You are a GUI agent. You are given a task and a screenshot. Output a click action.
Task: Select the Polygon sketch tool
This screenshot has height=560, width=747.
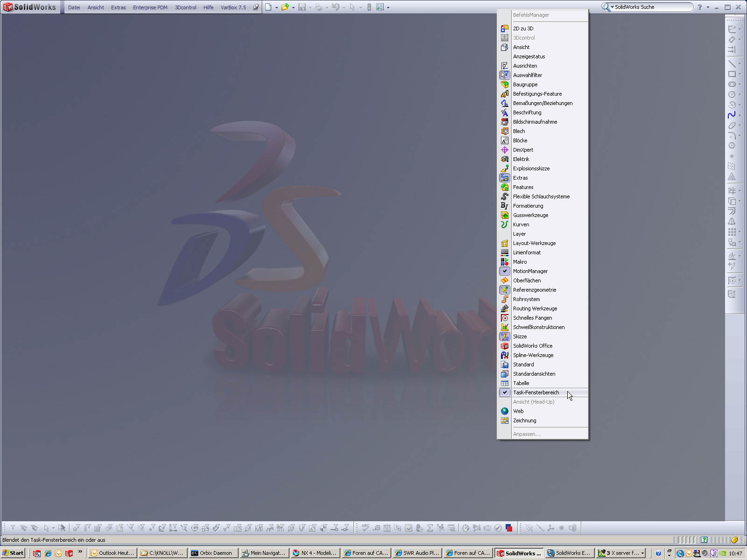(732, 146)
